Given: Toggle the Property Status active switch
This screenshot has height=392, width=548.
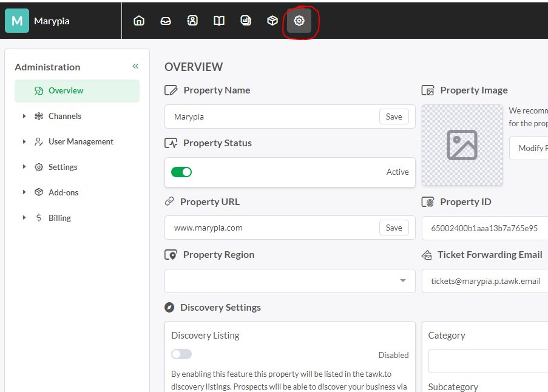Looking at the screenshot, I should point(181,172).
